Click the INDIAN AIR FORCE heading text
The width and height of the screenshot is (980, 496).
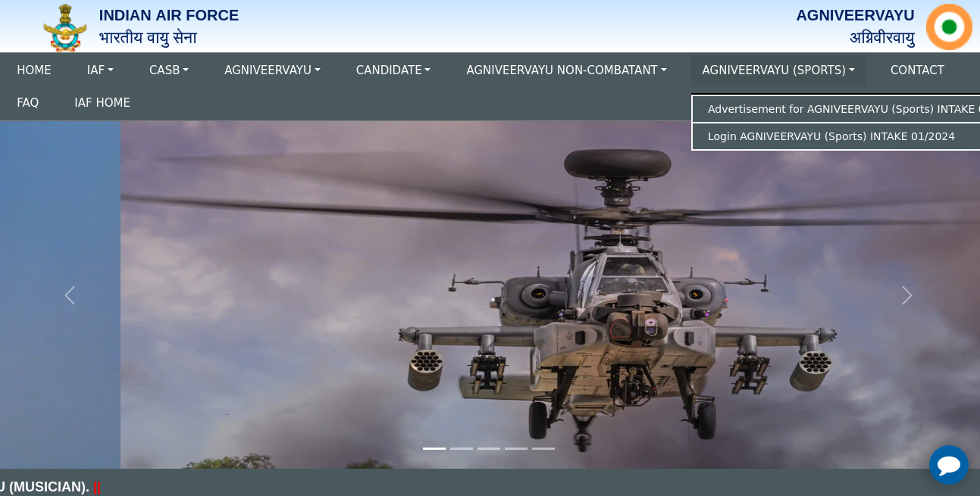coord(169,15)
